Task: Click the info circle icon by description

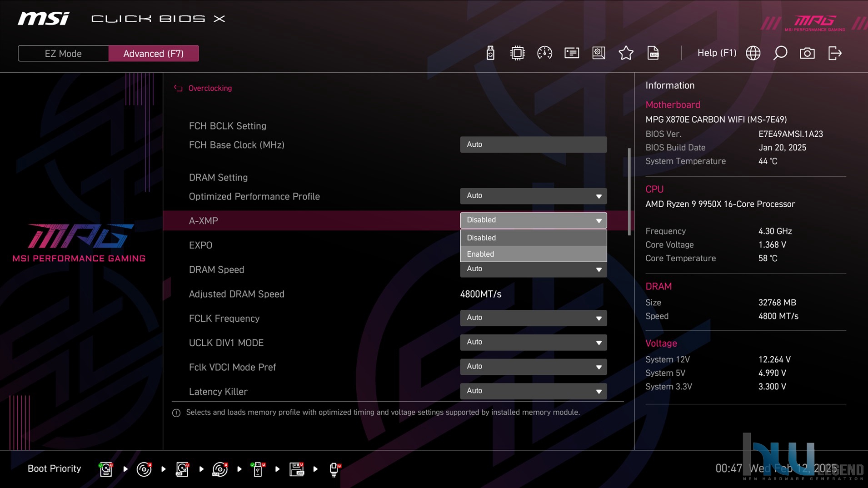Action: tap(176, 413)
